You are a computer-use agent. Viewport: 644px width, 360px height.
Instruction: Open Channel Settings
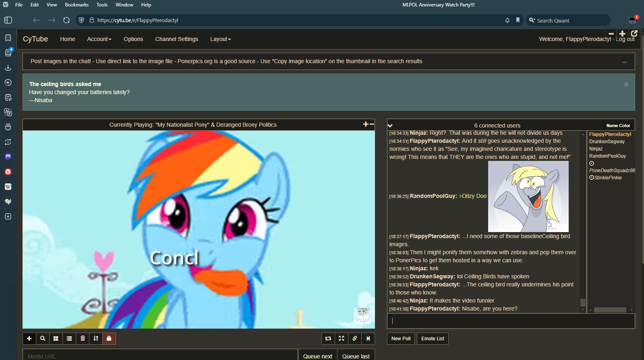[176, 39]
